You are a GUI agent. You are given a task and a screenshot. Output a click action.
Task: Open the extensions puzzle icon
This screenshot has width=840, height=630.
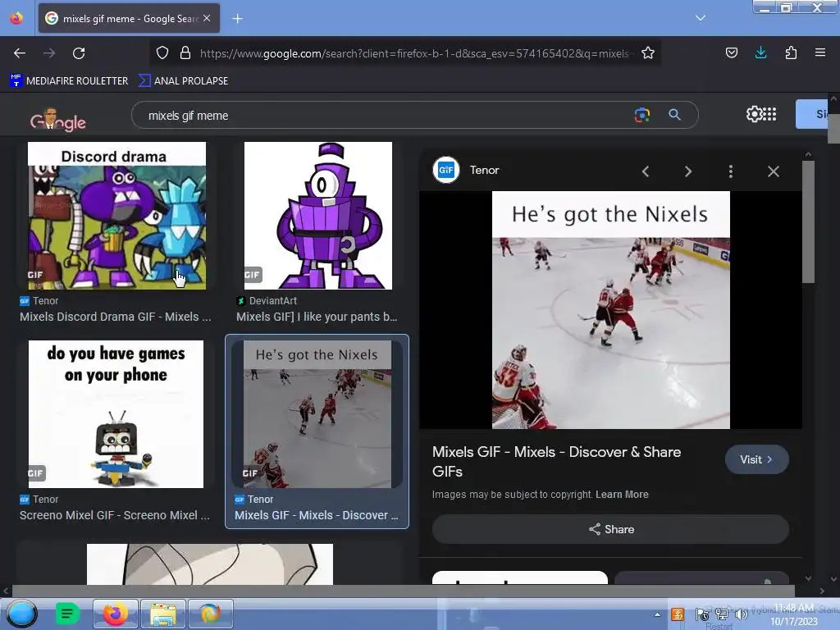pyautogui.click(x=791, y=52)
